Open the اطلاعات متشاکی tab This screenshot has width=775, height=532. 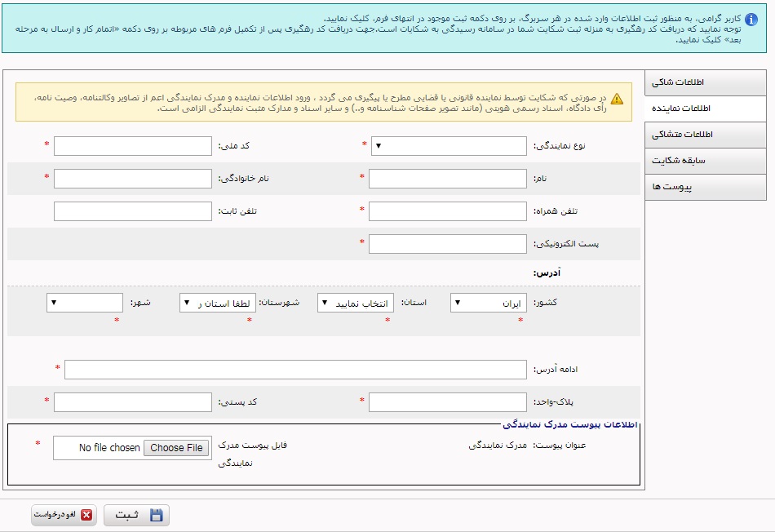click(706, 135)
